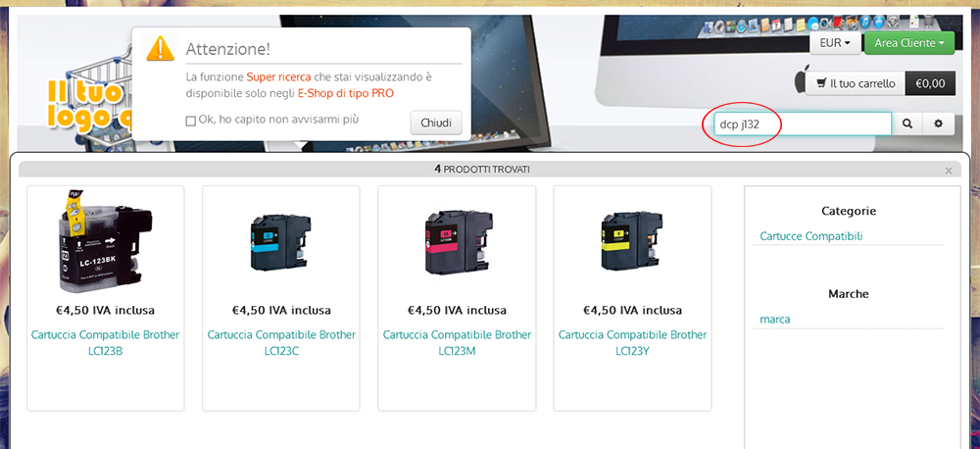Image resolution: width=980 pixels, height=449 pixels.
Task: Close the products found panel with X
Action: (x=949, y=171)
